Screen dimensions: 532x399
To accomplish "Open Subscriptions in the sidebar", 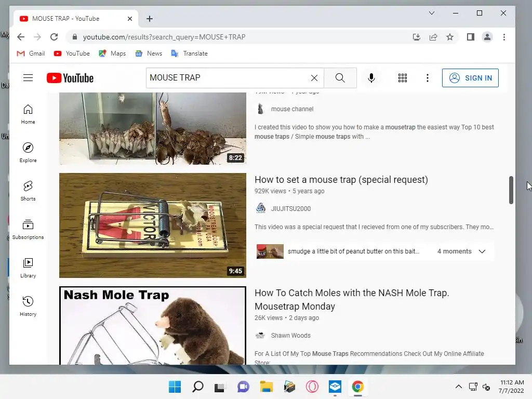I will [x=28, y=229].
